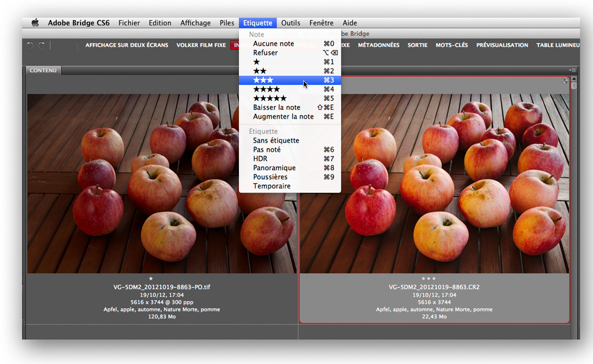The height and width of the screenshot is (364, 593).
Task: Click the star rating under the TIF image
Action: [151, 279]
